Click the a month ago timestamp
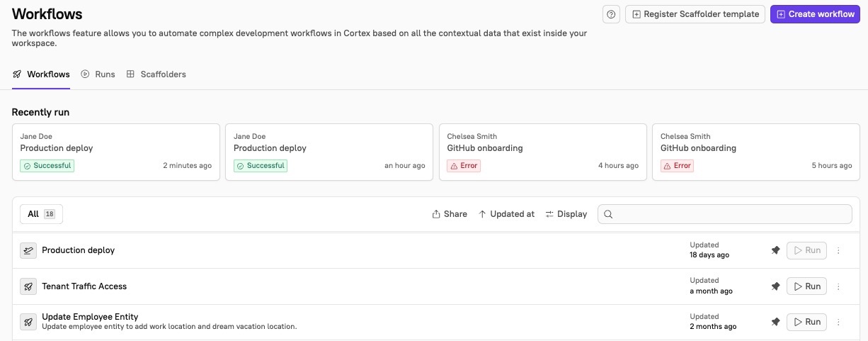This screenshot has height=341, width=868. point(711,291)
